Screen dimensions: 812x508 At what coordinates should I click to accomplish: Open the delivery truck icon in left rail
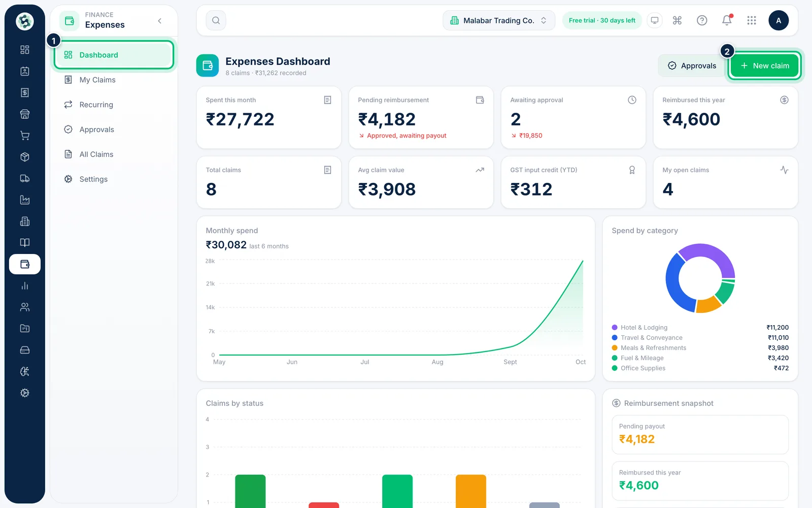(x=24, y=178)
